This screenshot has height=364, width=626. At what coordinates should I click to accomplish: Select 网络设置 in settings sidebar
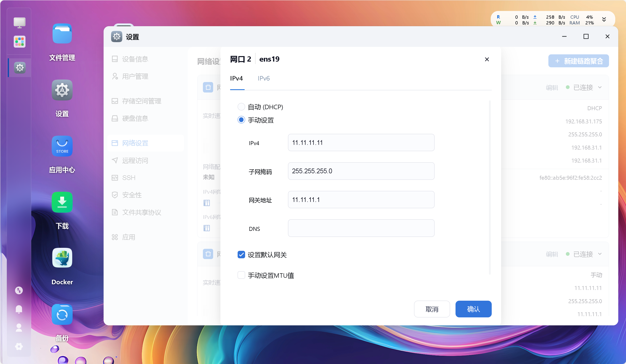pyautogui.click(x=146, y=143)
